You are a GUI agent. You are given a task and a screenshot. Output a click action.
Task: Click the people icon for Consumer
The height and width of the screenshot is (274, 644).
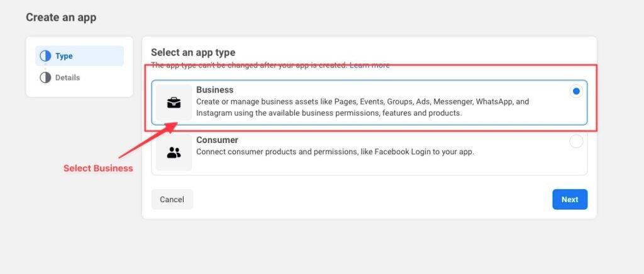(174, 152)
